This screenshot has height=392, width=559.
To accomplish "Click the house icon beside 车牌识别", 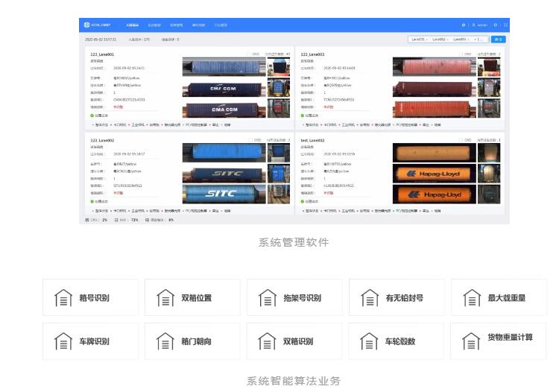I will click(x=63, y=341).
